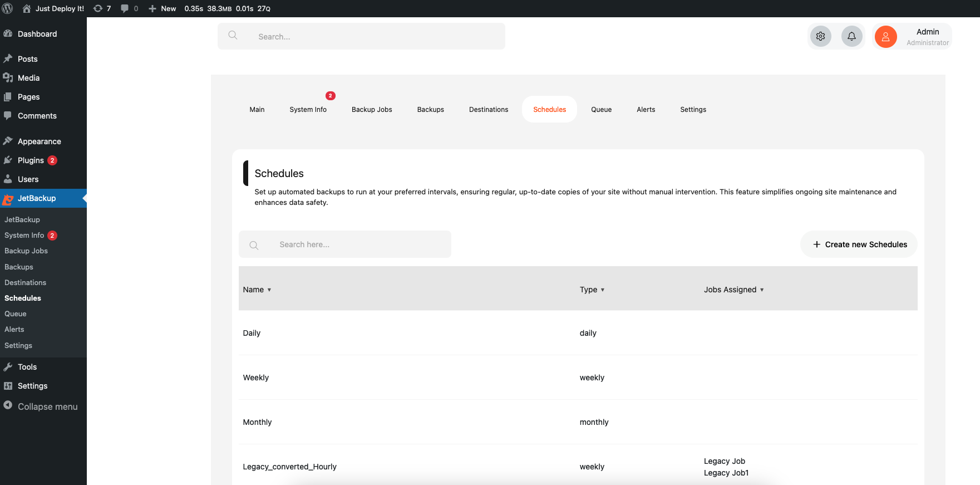Click the daily type cell
The image size is (980, 485).
tap(588, 333)
